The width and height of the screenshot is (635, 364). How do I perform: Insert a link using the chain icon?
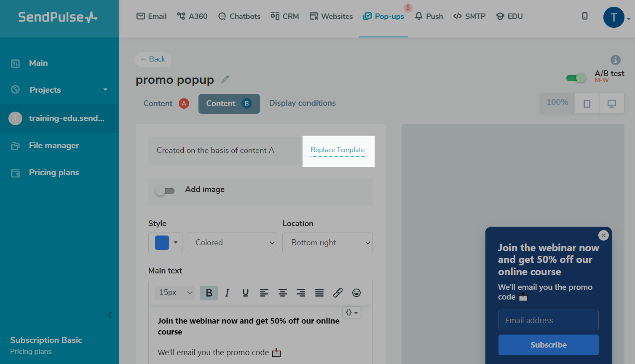tap(338, 293)
